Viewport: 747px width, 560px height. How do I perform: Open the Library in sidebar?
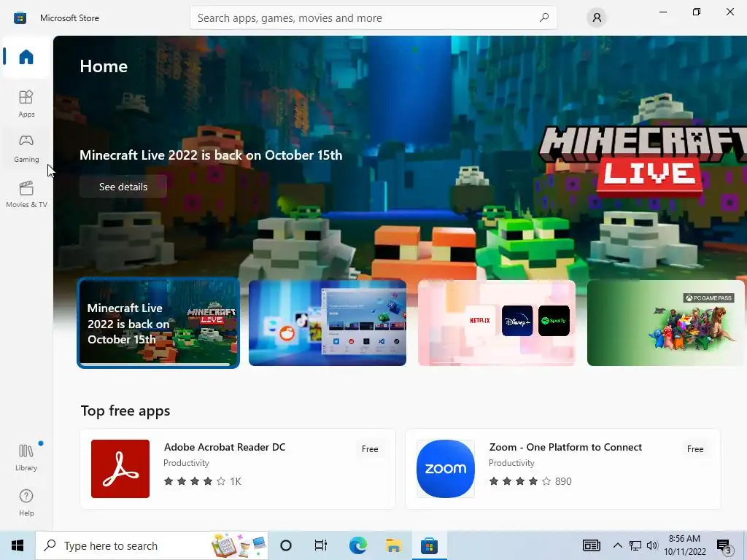(x=26, y=457)
